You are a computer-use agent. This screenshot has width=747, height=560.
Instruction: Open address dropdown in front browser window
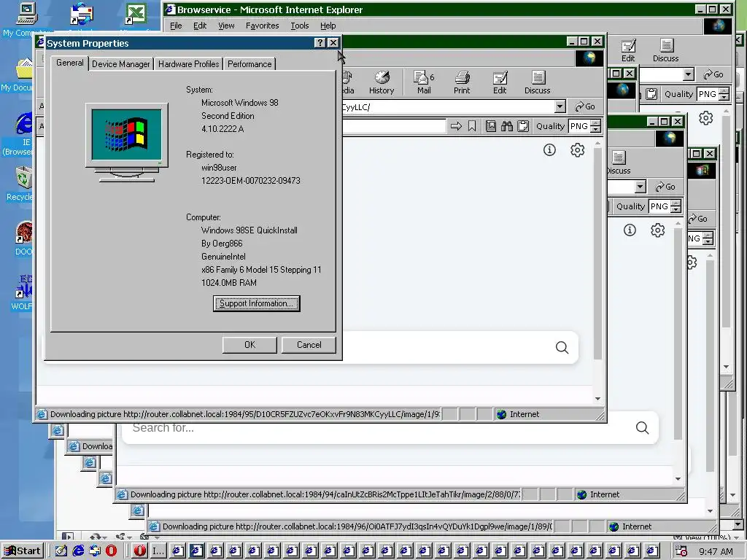560,106
